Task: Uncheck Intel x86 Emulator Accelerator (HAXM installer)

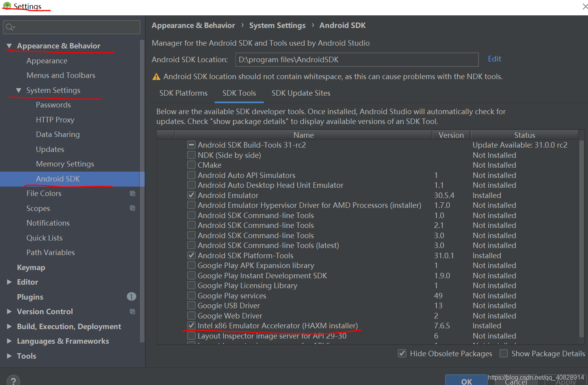Action: (191, 326)
